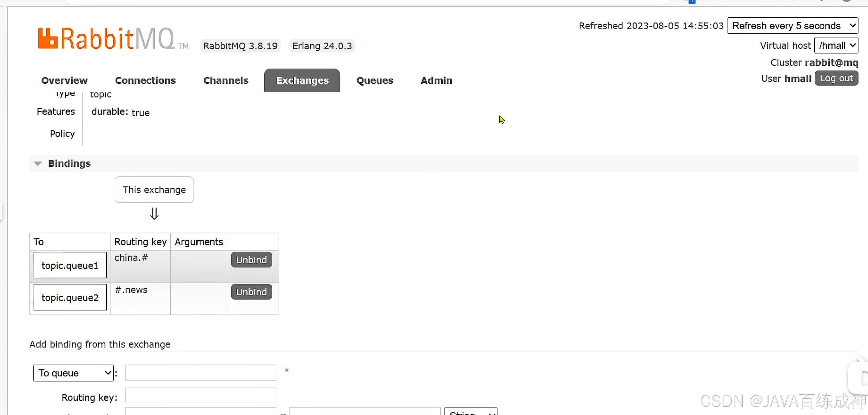This screenshot has width=868, height=415.
Task: Switch to the Queues tab
Action: (x=374, y=81)
